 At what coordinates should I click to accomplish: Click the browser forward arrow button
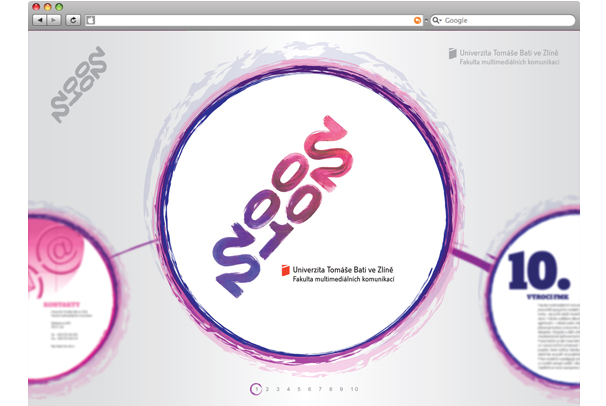click(x=54, y=20)
